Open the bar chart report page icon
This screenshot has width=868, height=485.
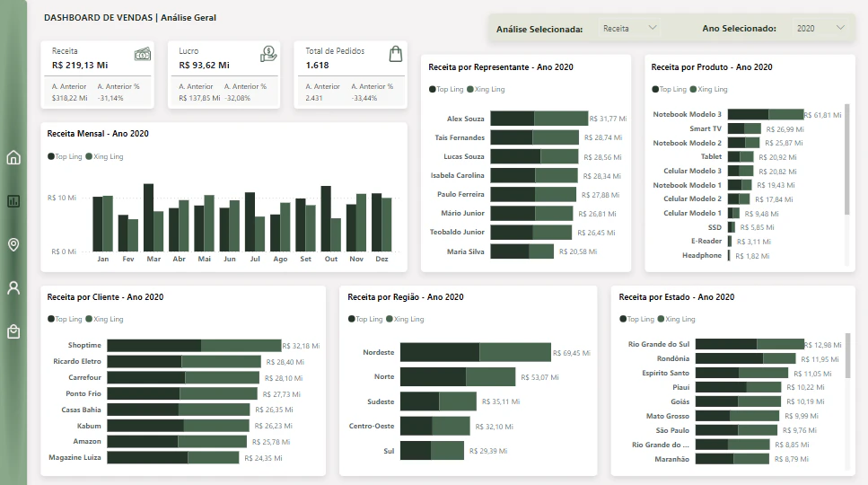click(x=13, y=201)
